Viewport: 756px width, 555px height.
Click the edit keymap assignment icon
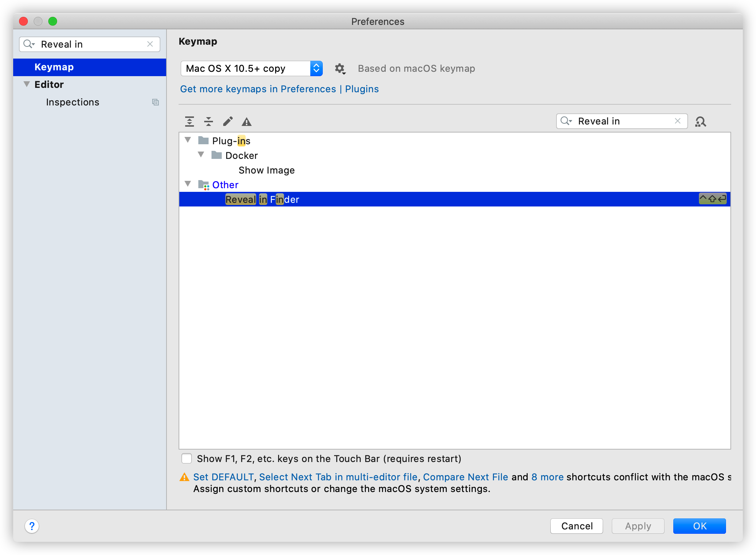(228, 121)
